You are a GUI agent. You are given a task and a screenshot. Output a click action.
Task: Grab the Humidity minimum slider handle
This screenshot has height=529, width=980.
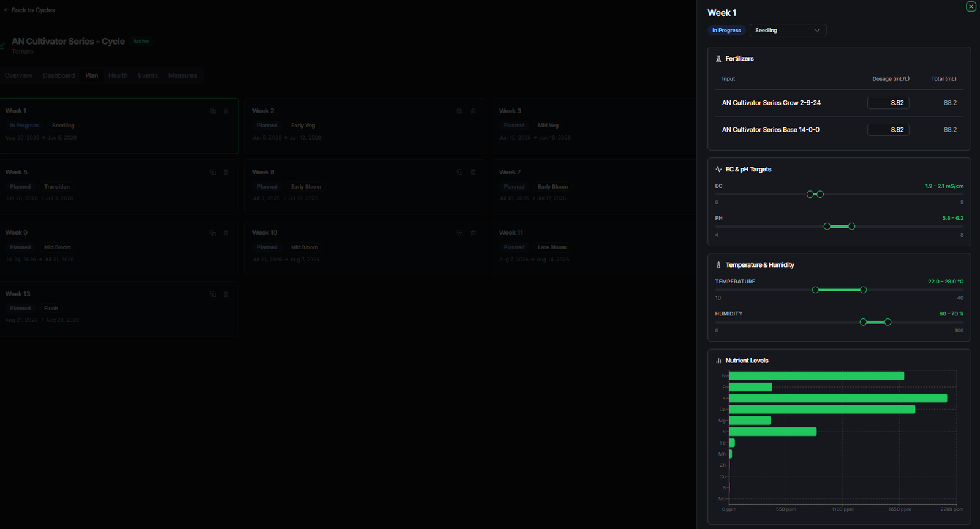coord(863,322)
